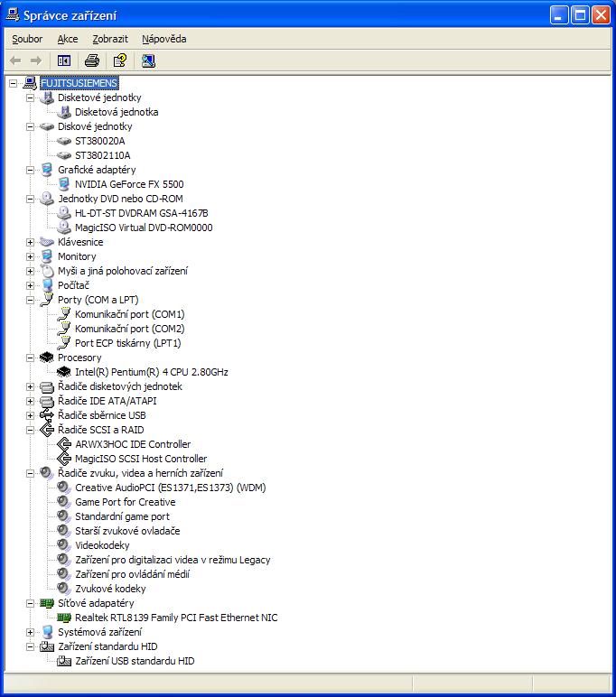Collapse the Diskové jednotky branch
Image resolution: width=616 pixels, height=697 pixels.
30,126
